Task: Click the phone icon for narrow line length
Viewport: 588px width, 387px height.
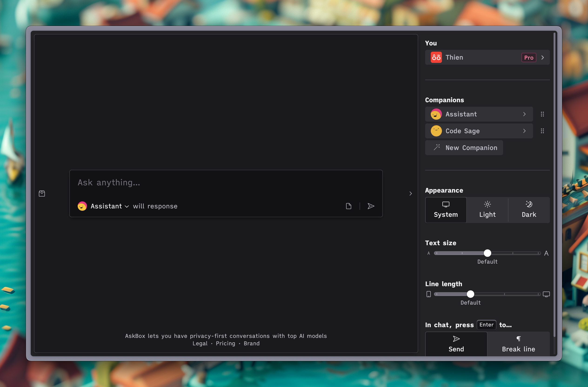Action: [428, 294]
